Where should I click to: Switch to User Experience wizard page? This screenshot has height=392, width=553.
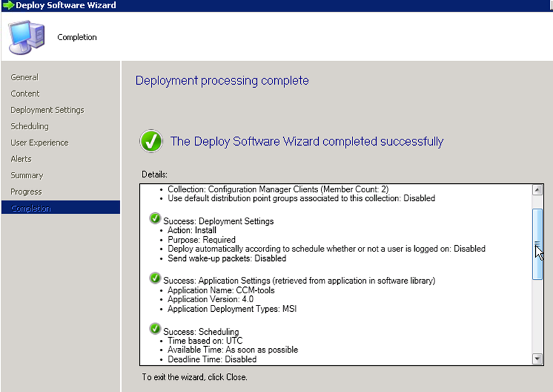39,143
